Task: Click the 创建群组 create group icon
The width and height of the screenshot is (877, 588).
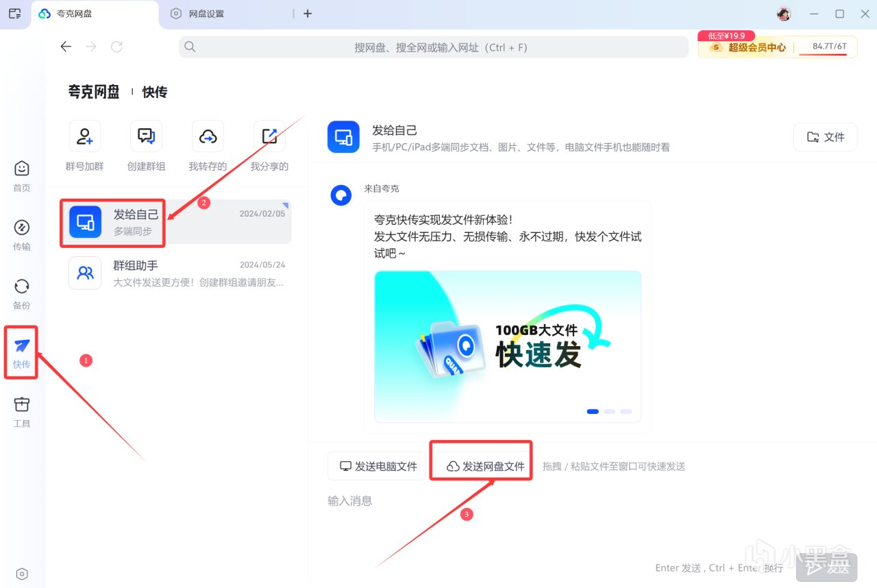Action: 147,136
